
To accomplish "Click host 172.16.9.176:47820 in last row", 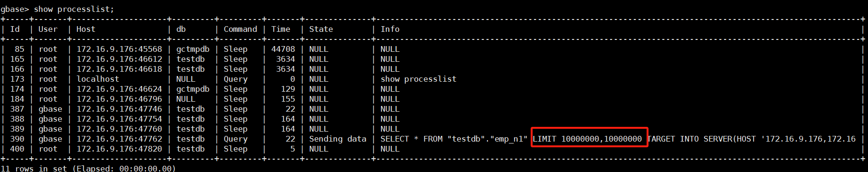I will click(x=119, y=149).
